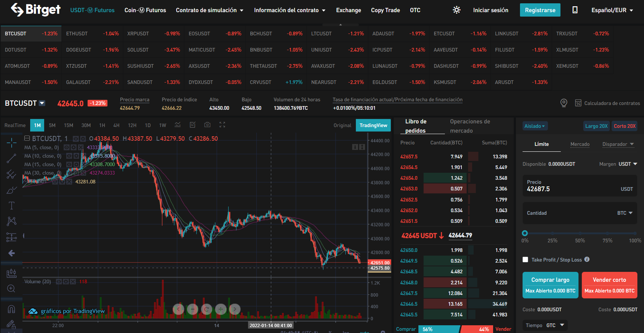Open Calculadora de contratos
This screenshot has height=333, width=644.
coord(608,103)
